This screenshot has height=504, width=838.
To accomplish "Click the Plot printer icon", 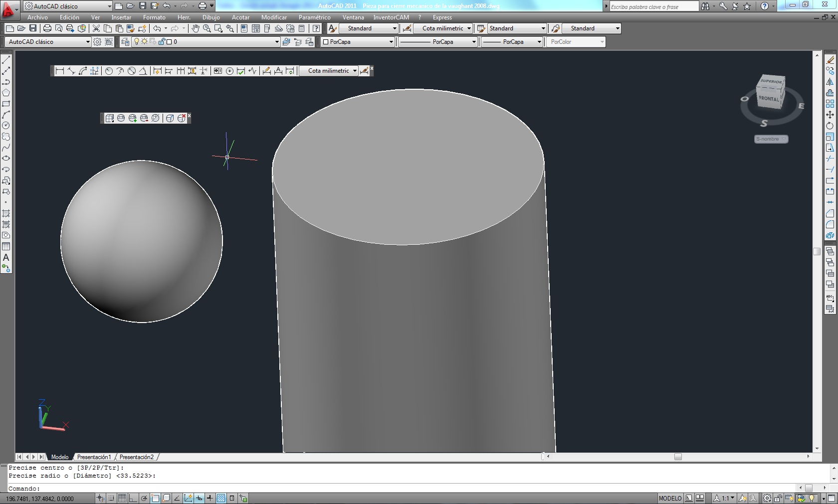I will (x=47, y=28).
